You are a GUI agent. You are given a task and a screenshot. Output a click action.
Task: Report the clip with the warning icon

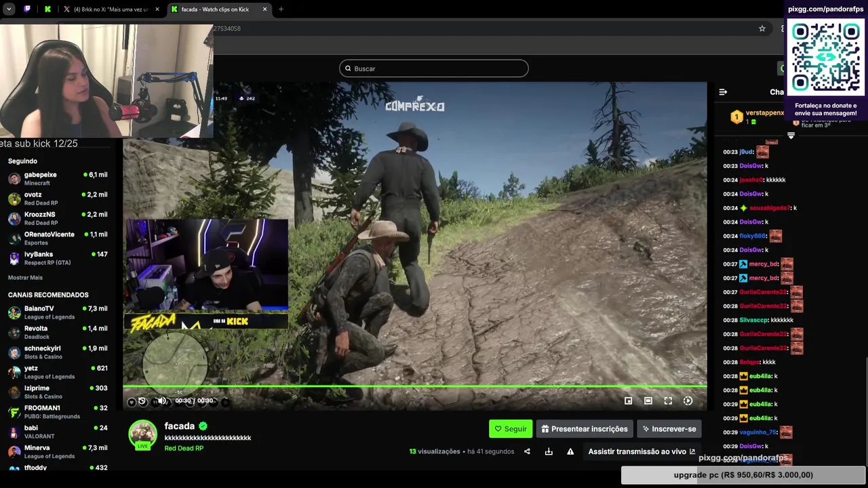pos(570,451)
